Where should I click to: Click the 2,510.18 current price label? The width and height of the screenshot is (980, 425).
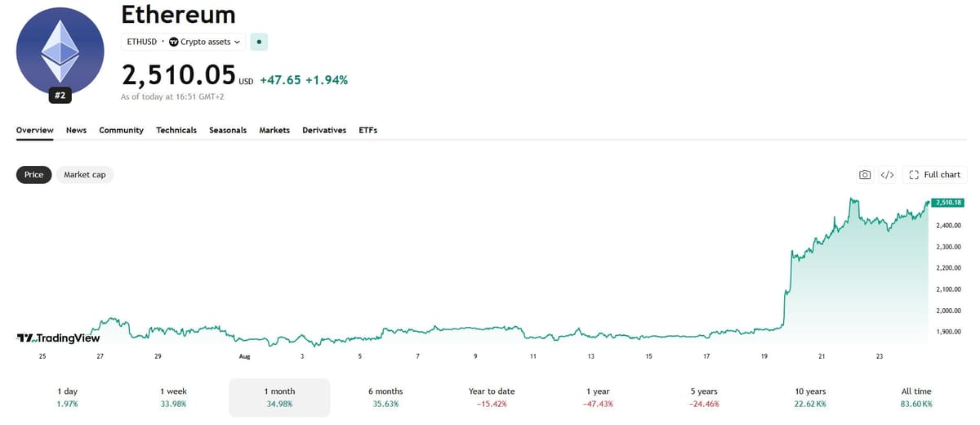click(x=946, y=202)
